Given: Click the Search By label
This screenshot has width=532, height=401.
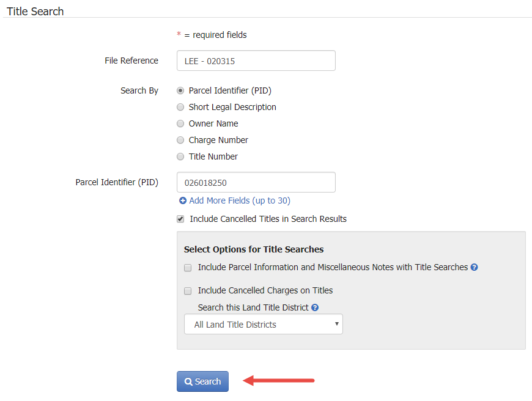Looking at the screenshot, I should tap(139, 90).
